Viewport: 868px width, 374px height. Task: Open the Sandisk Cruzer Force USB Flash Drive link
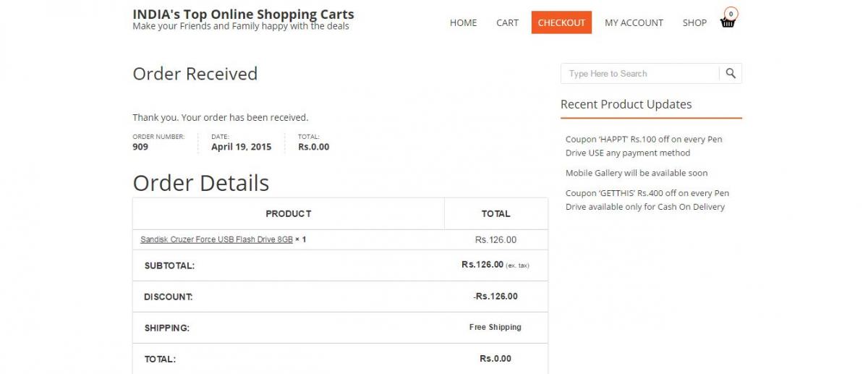pos(216,239)
